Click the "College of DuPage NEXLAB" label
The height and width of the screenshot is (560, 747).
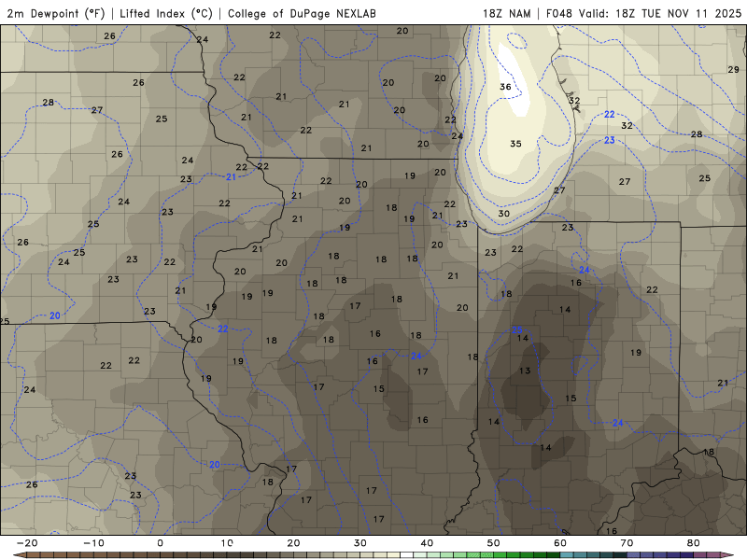[x=302, y=13]
